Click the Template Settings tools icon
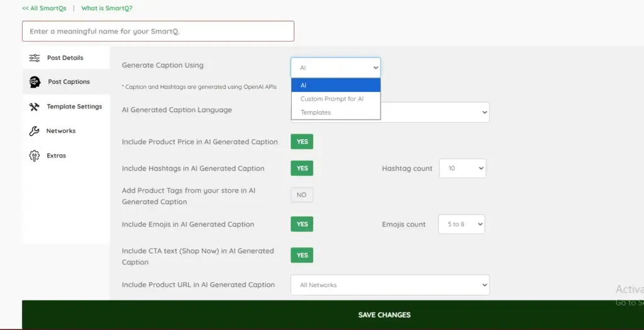 click(x=35, y=107)
